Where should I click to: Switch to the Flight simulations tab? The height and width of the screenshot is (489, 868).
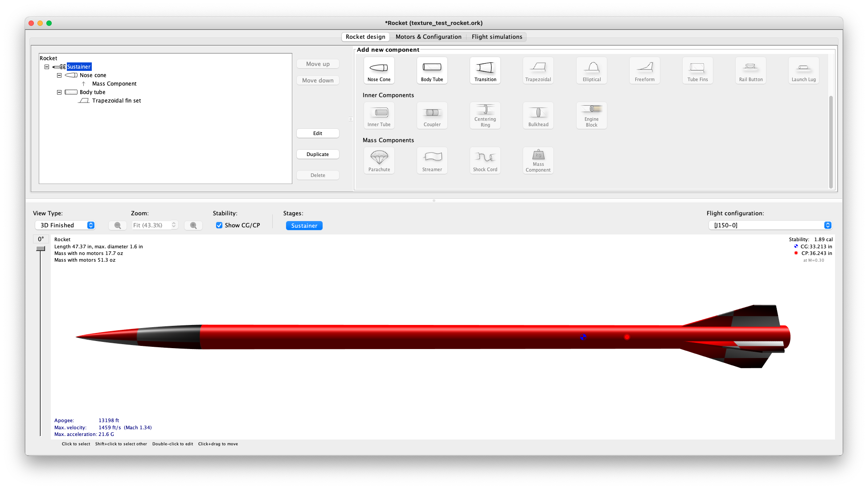(x=497, y=37)
